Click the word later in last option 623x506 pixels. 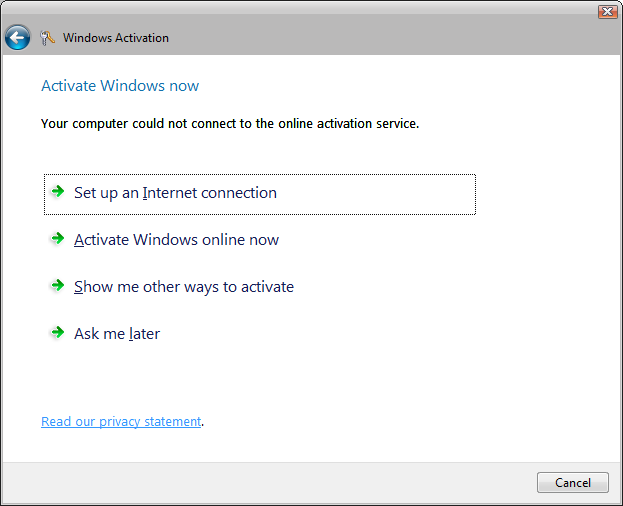point(145,334)
